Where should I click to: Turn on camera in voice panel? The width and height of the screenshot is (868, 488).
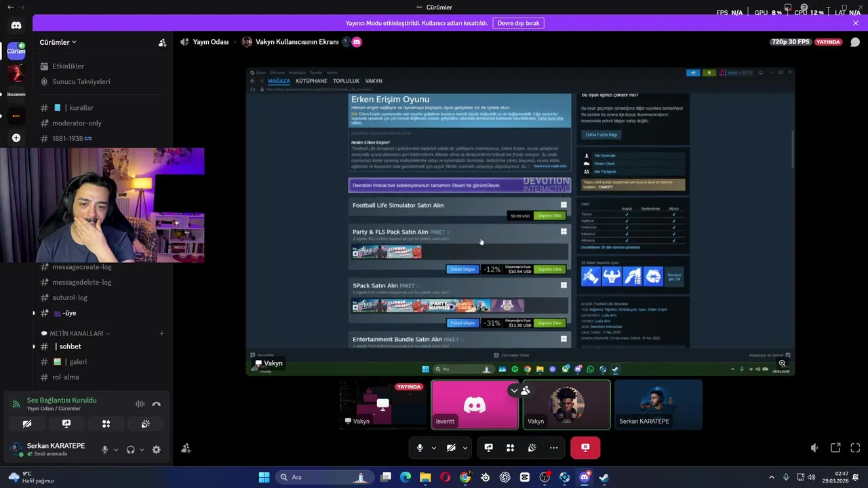[27, 424]
